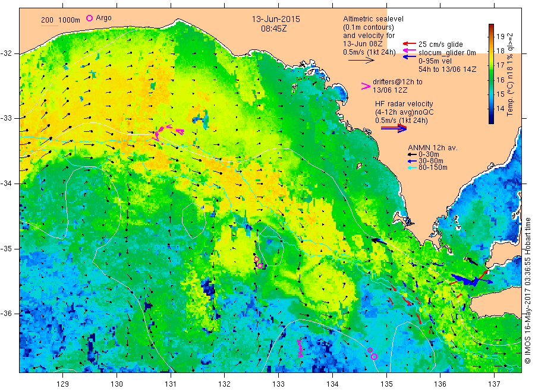
Task: Click the '16' color bar label
Action: (500, 80)
